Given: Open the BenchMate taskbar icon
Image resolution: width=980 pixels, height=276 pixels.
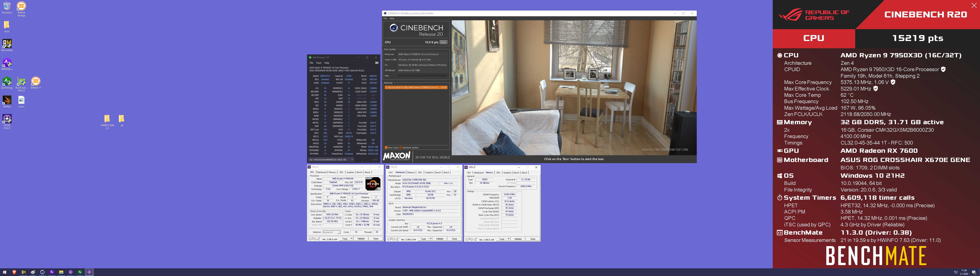Looking at the screenshot, I should [24, 272].
